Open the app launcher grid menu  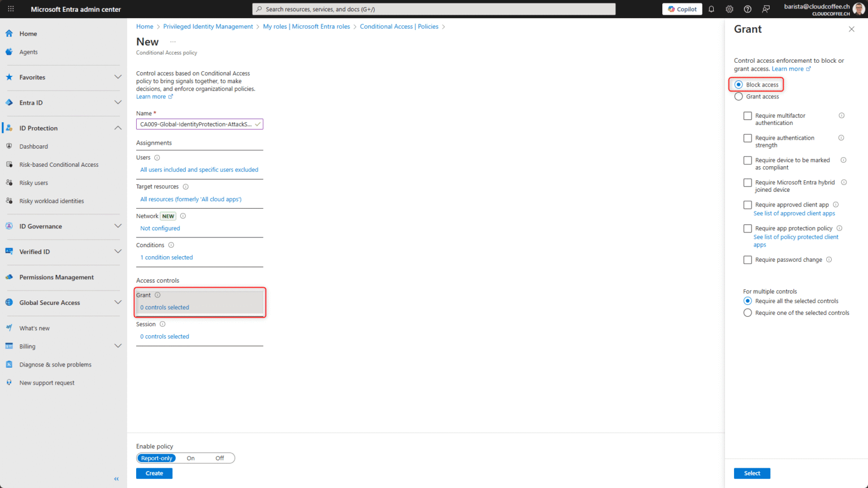pyautogui.click(x=10, y=8)
